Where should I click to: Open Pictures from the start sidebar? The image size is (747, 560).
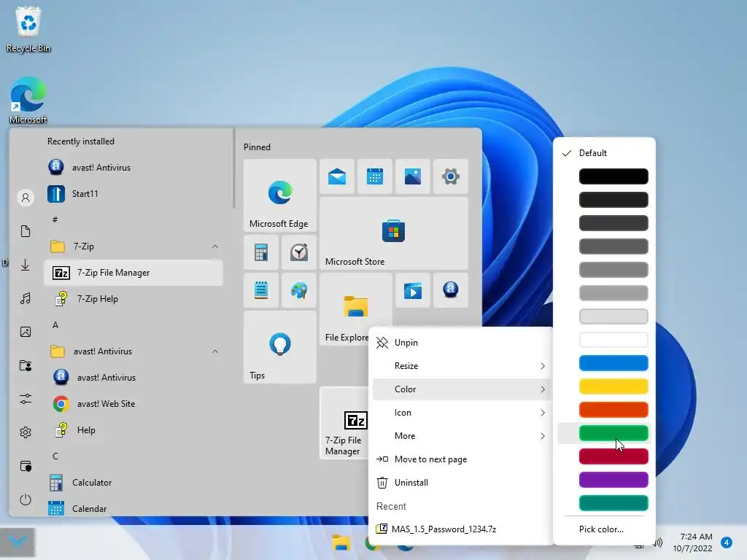[x=26, y=332]
